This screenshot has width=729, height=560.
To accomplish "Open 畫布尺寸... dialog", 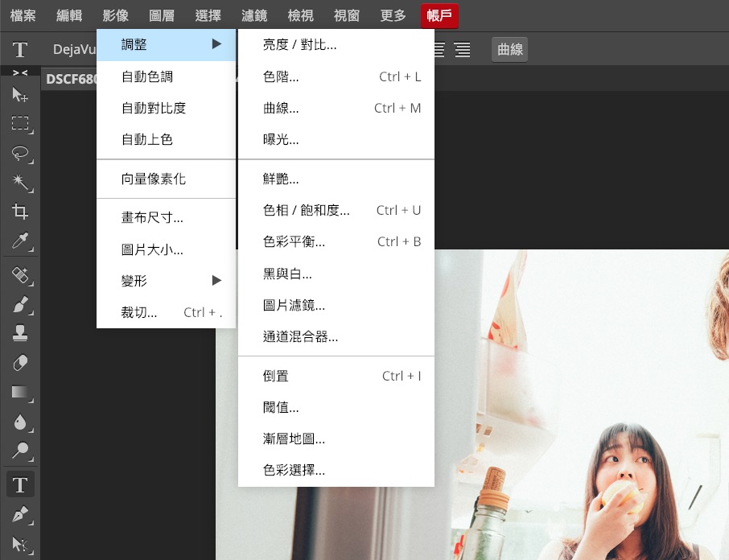I will coord(166,217).
